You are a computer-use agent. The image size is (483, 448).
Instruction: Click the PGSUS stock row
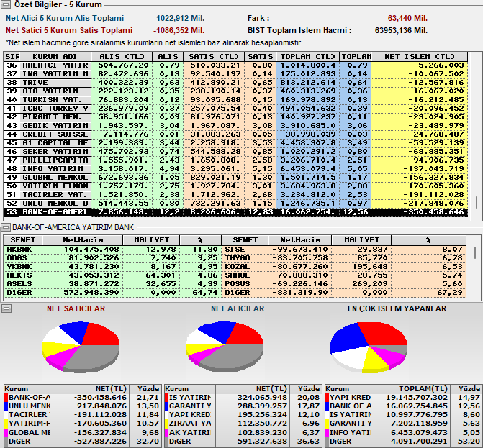[344, 284]
